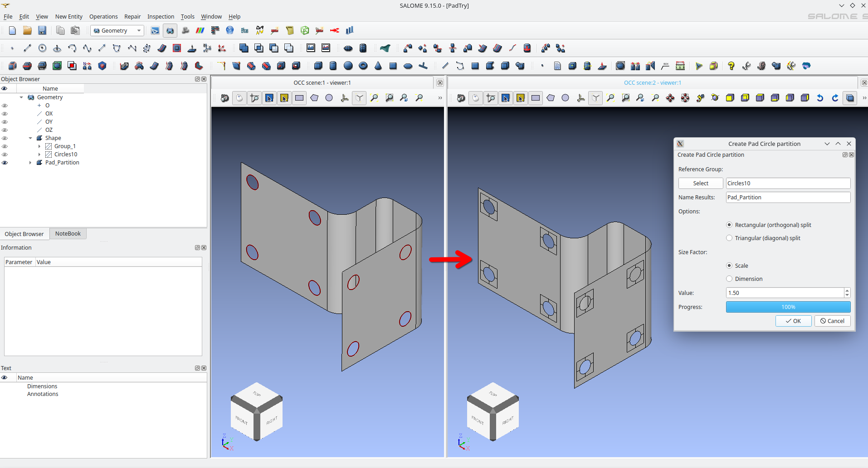Click the Create torus primitive icon
Viewport: 868px width, 468px height.
363,66
